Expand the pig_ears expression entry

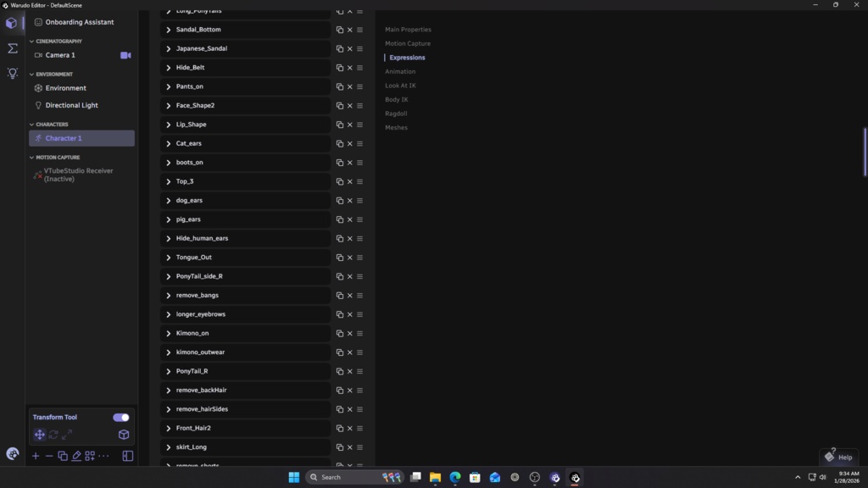169,219
